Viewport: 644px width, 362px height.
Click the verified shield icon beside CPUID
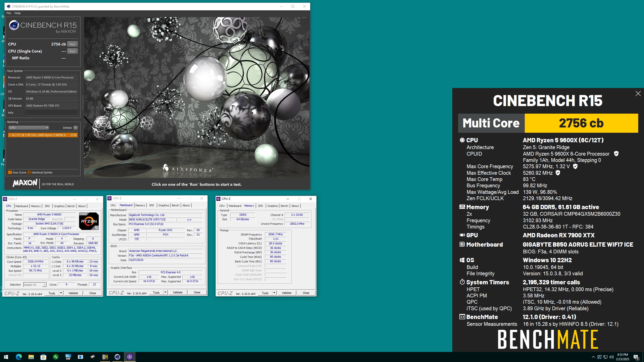tap(616, 154)
